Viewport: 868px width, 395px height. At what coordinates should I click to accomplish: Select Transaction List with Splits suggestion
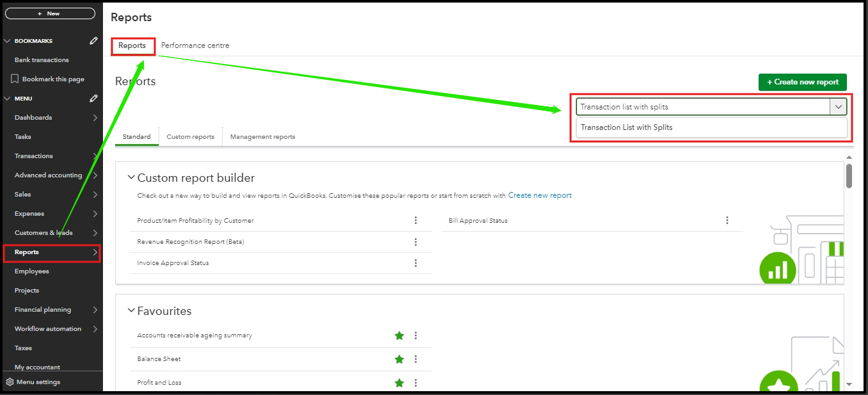tap(627, 127)
